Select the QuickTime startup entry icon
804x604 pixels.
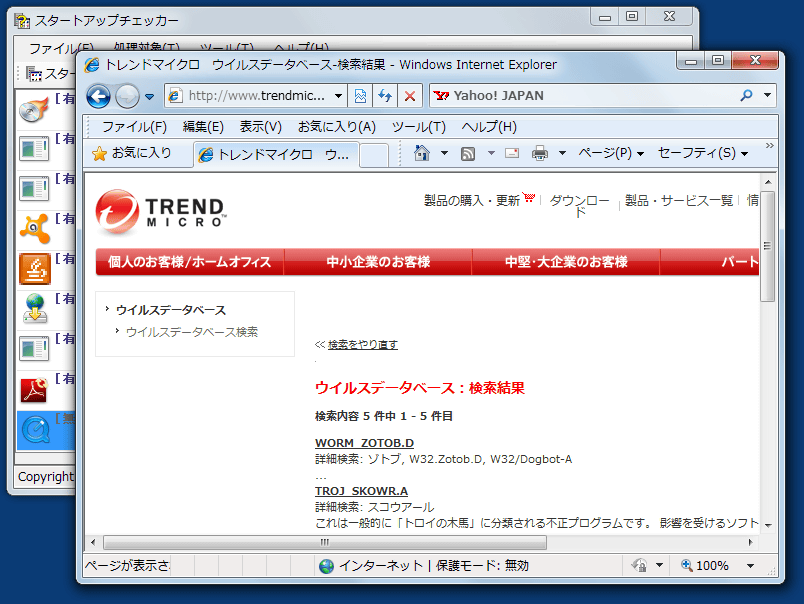coord(35,430)
